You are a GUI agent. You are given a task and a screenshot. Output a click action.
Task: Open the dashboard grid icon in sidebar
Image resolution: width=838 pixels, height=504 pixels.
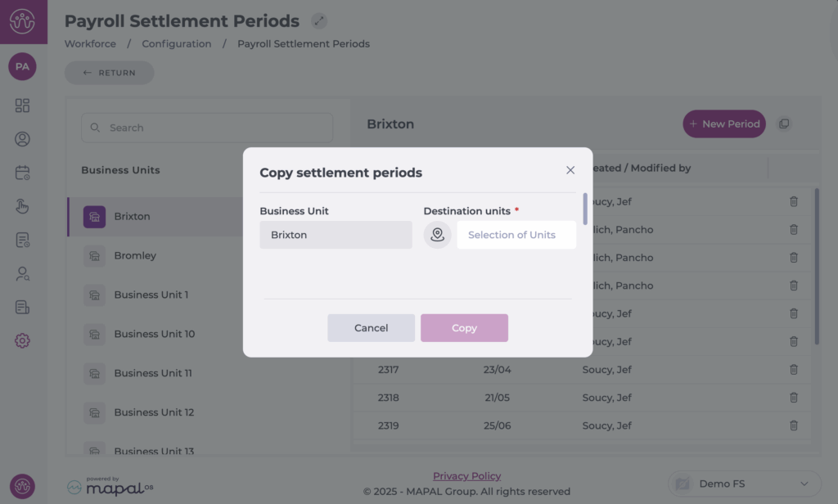pyautogui.click(x=22, y=106)
